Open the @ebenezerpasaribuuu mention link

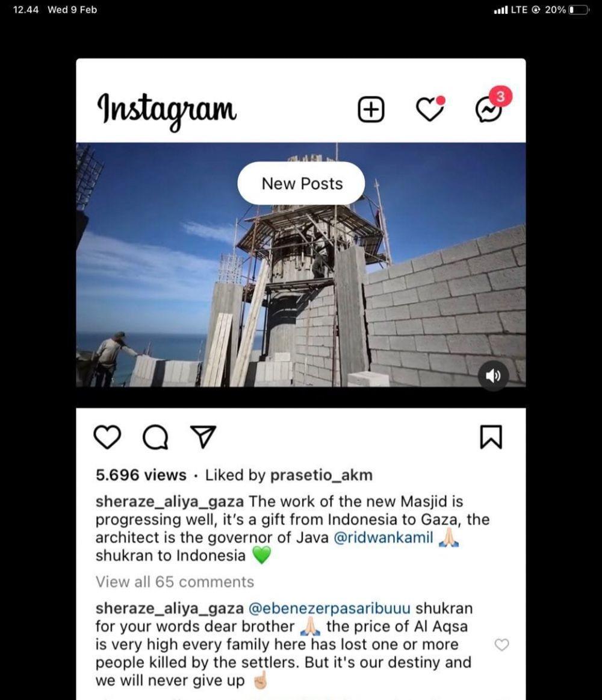coord(329,608)
